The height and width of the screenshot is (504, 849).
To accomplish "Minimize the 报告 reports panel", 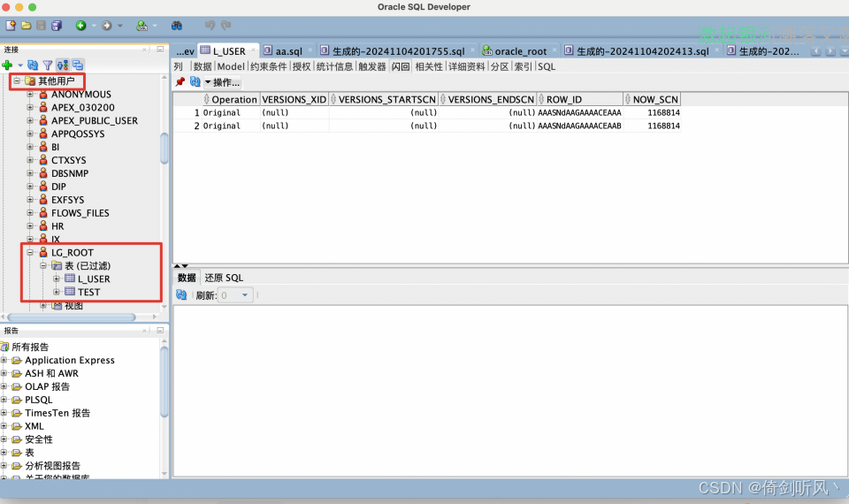I will coord(160,330).
